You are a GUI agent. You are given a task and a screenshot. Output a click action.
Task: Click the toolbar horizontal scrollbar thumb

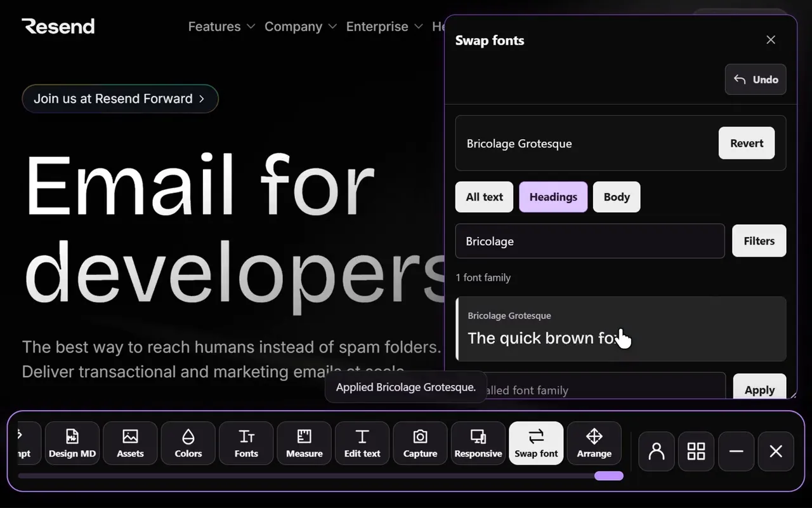click(609, 476)
